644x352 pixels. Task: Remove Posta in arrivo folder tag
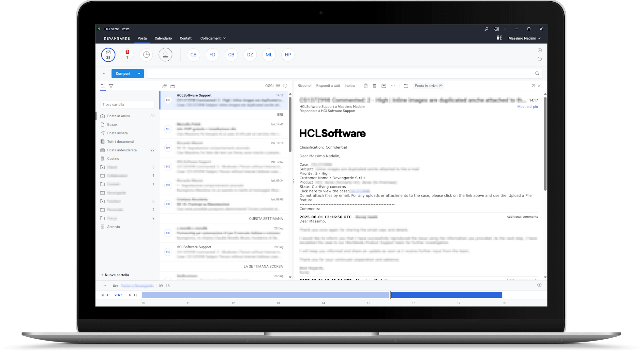click(x=441, y=86)
